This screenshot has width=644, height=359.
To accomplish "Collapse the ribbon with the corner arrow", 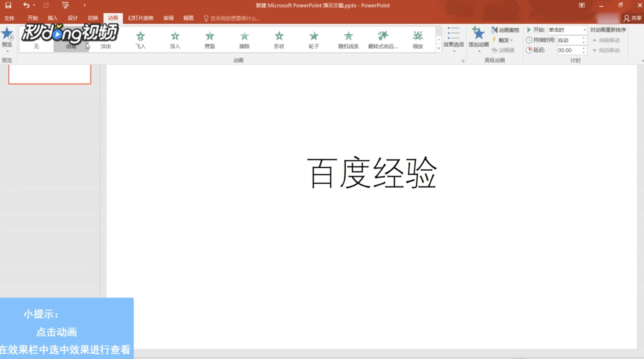I will [x=642, y=61].
